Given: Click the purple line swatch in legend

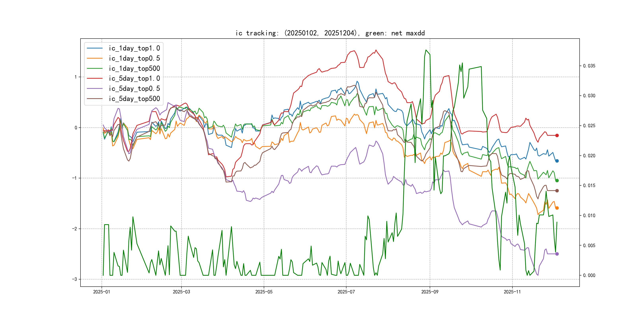Looking at the screenshot, I should click(95, 88).
